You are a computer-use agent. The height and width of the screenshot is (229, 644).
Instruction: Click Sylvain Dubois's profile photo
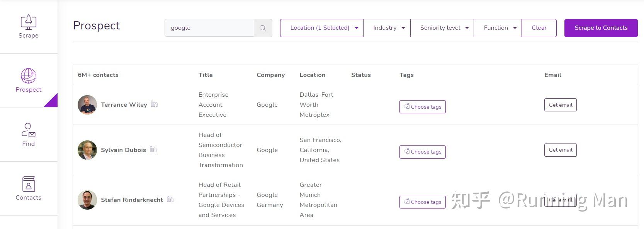(87, 150)
